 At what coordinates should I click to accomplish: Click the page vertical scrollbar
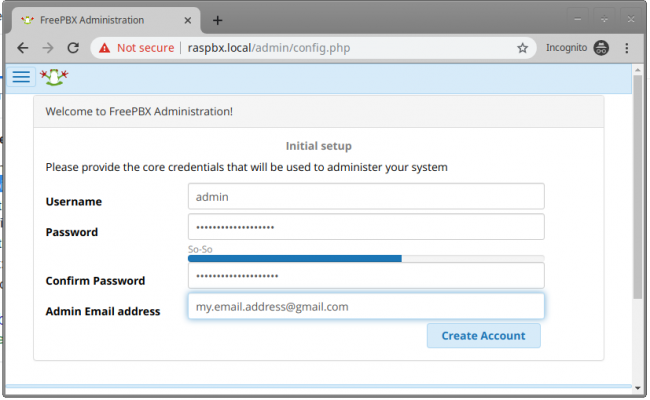pos(638,187)
